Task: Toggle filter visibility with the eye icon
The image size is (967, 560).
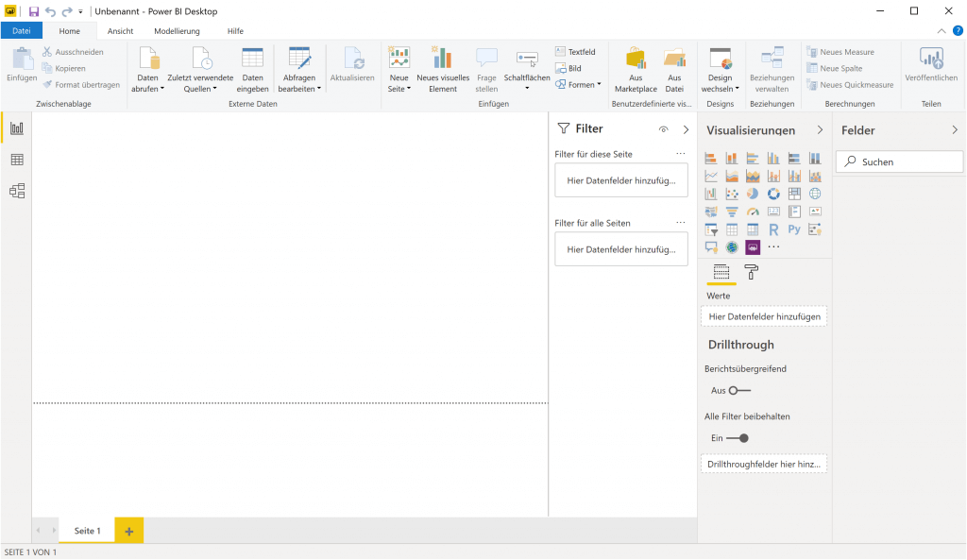Action: pos(663,129)
